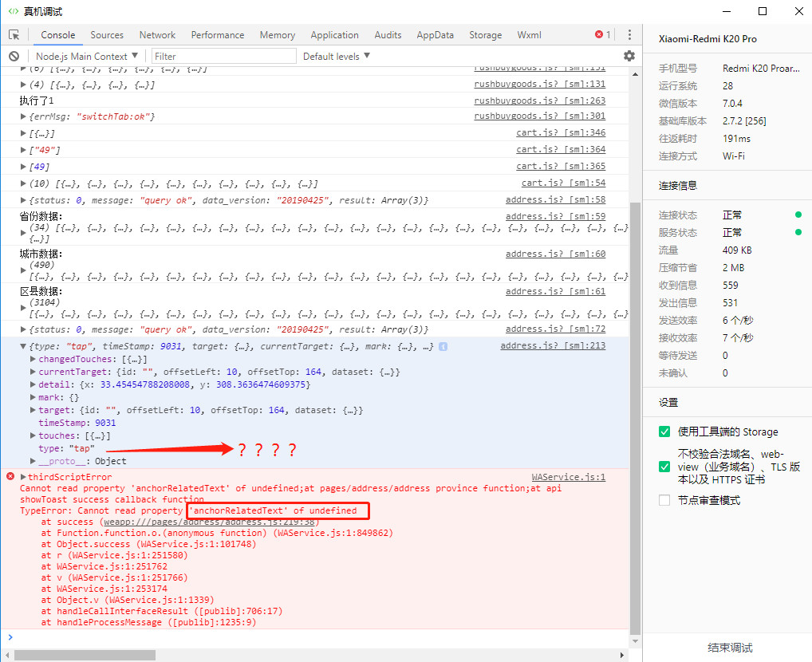Click the vertical scrollbar up arrow
Viewport: 812px width, 662px height.
coord(636,74)
